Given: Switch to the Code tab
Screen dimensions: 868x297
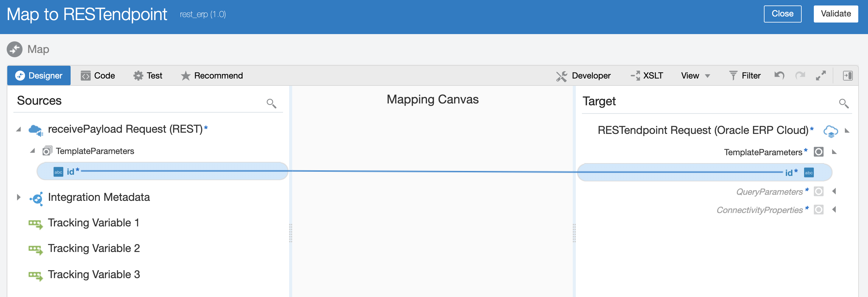Looking at the screenshot, I should tap(98, 75).
